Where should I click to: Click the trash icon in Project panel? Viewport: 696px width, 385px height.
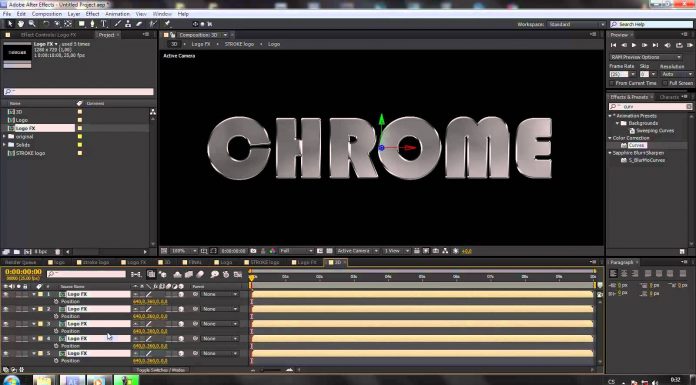click(x=57, y=252)
